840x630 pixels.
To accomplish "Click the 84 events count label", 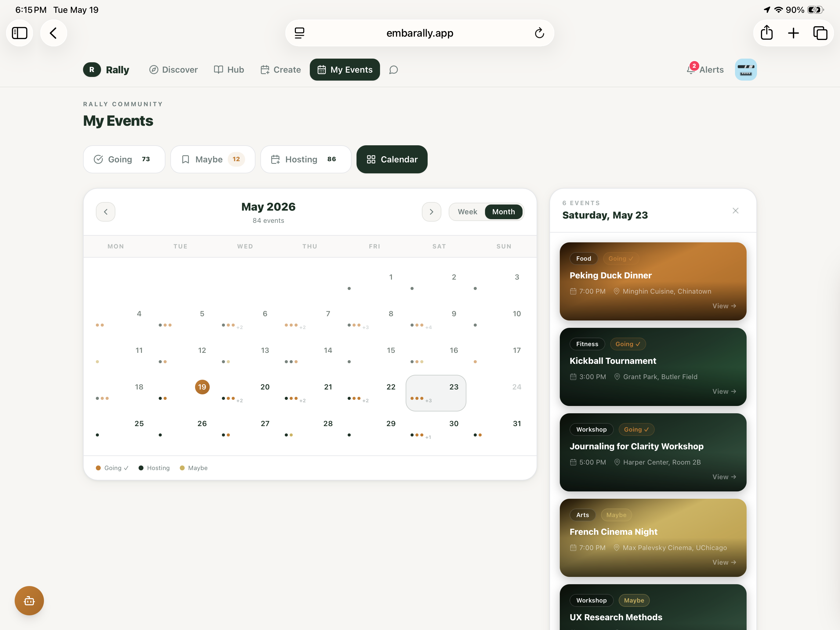I will click(268, 220).
